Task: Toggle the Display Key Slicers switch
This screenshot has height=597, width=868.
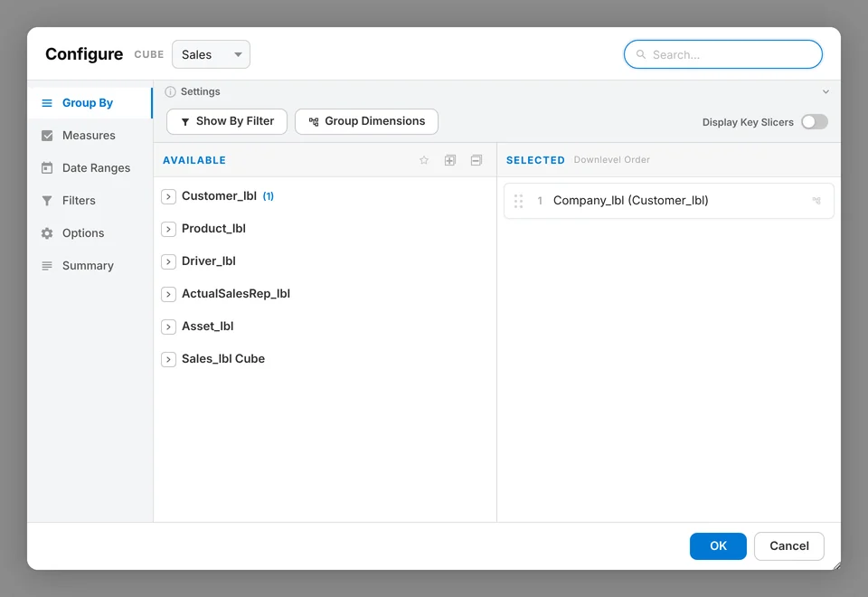Action: (x=815, y=122)
